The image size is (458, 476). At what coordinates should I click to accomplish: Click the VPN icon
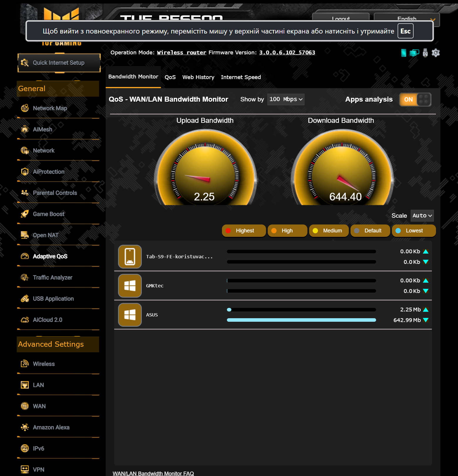25,470
